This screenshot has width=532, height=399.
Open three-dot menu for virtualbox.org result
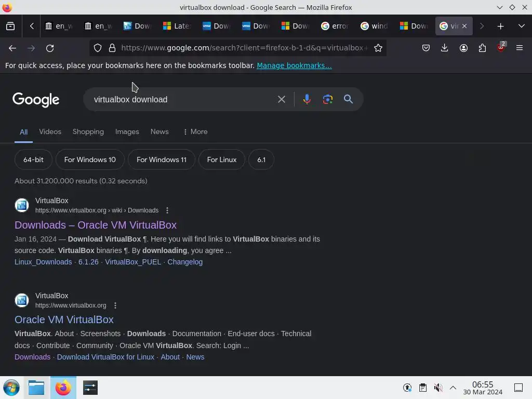click(115, 305)
